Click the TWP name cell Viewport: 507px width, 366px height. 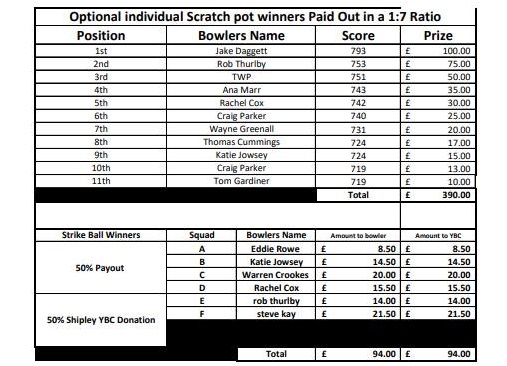[x=241, y=77]
